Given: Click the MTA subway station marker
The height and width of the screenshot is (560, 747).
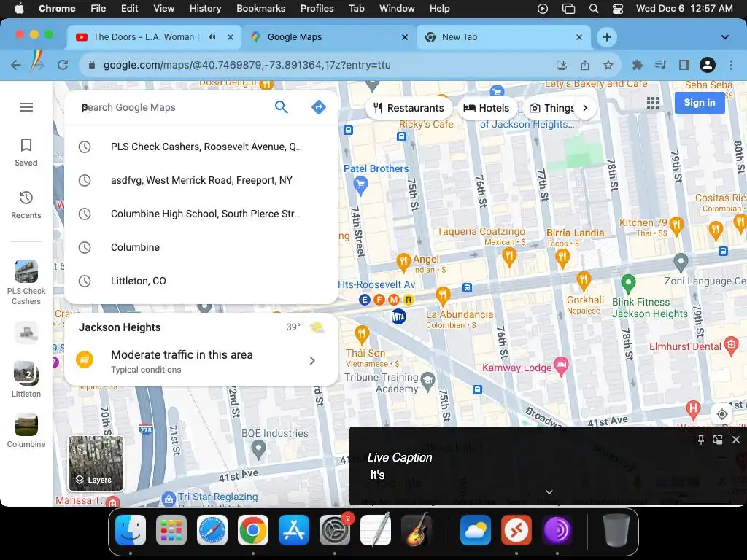Looking at the screenshot, I should click(398, 316).
